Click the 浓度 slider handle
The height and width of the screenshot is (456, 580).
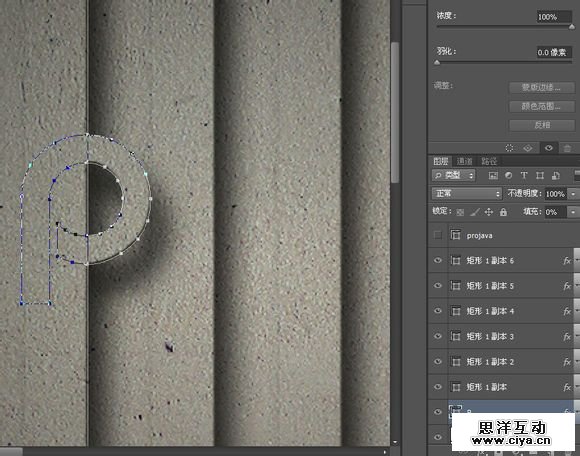click(x=571, y=27)
